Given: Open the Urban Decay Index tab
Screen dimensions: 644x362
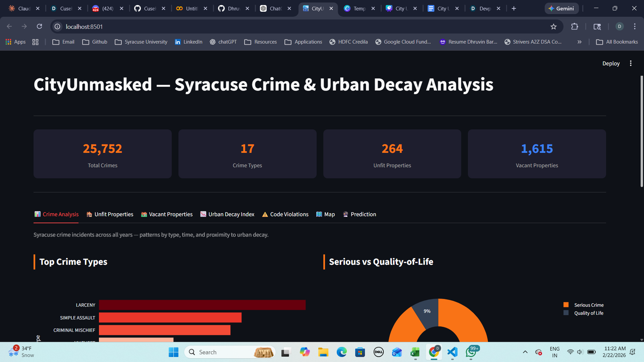Looking at the screenshot, I should (x=227, y=214).
